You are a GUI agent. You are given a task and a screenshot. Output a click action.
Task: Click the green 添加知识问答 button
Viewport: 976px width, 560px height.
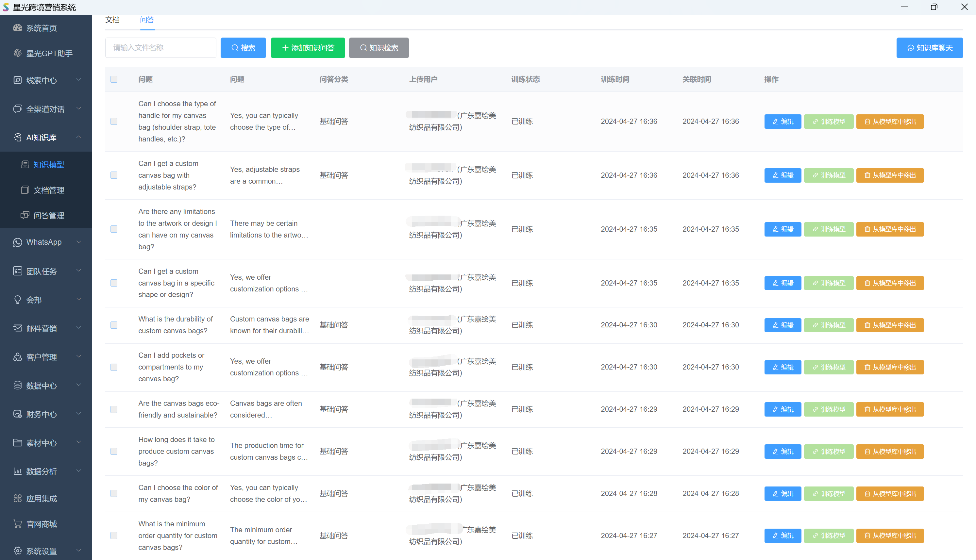click(x=308, y=48)
